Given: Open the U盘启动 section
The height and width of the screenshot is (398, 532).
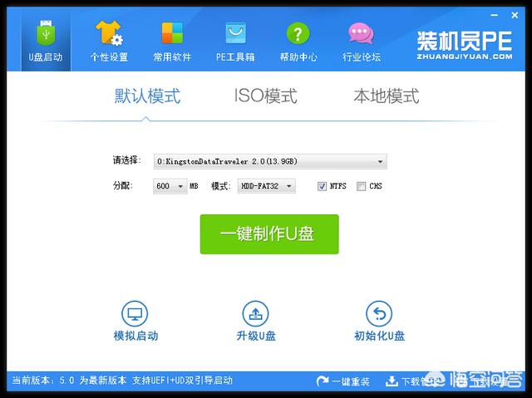Looking at the screenshot, I should pos(46,42).
